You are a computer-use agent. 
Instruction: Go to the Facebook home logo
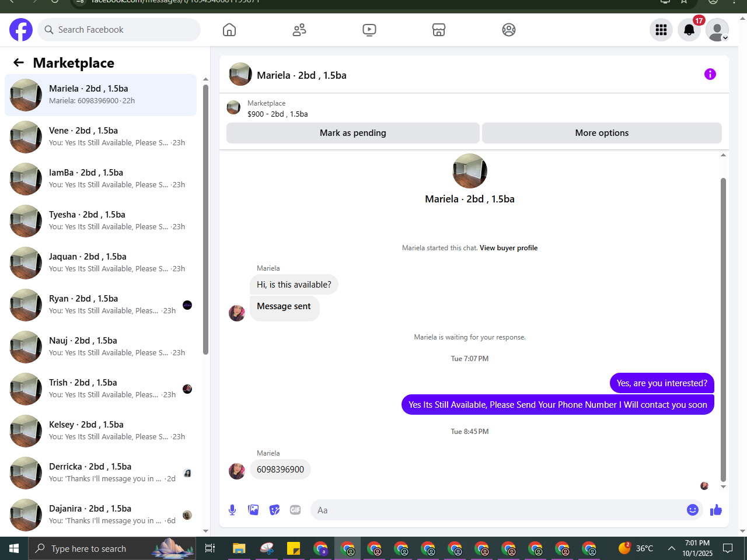[x=21, y=30]
